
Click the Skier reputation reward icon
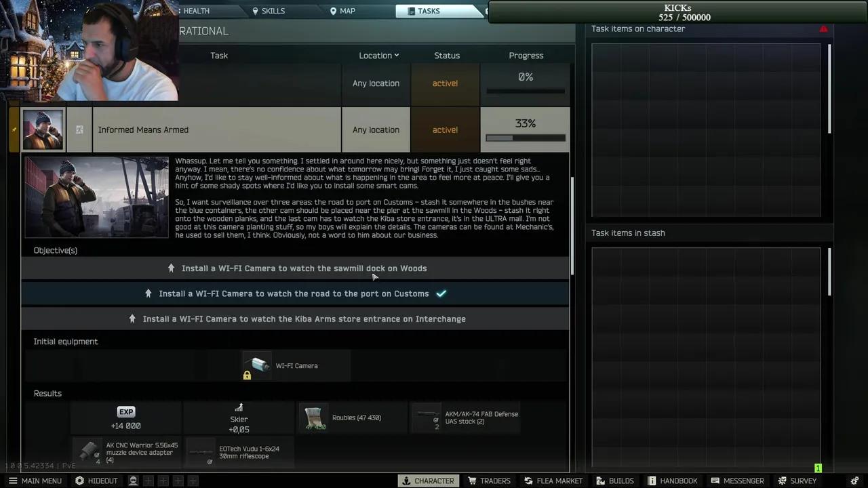(x=239, y=407)
